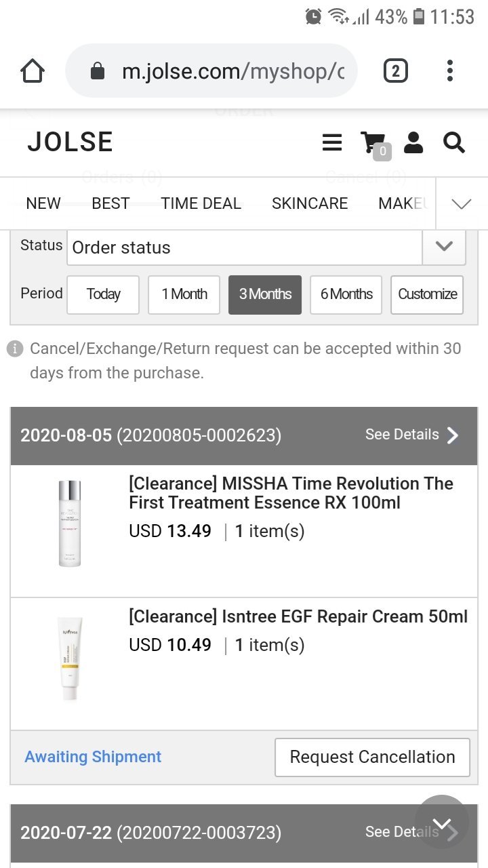
Task: Select the 1 Month period filter
Action: coord(184,294)
